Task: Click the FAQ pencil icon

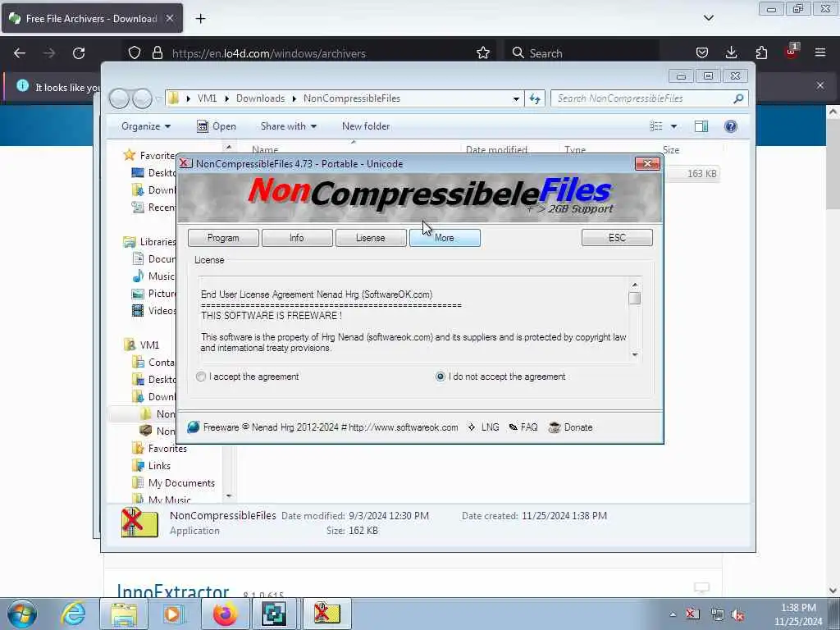Action: point(514,427)
